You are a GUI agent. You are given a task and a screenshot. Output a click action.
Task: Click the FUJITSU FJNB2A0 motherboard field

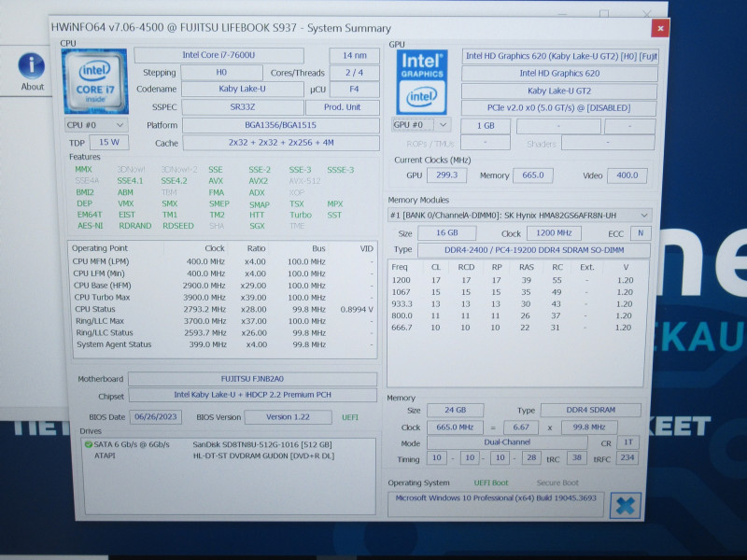pos(252,379)
